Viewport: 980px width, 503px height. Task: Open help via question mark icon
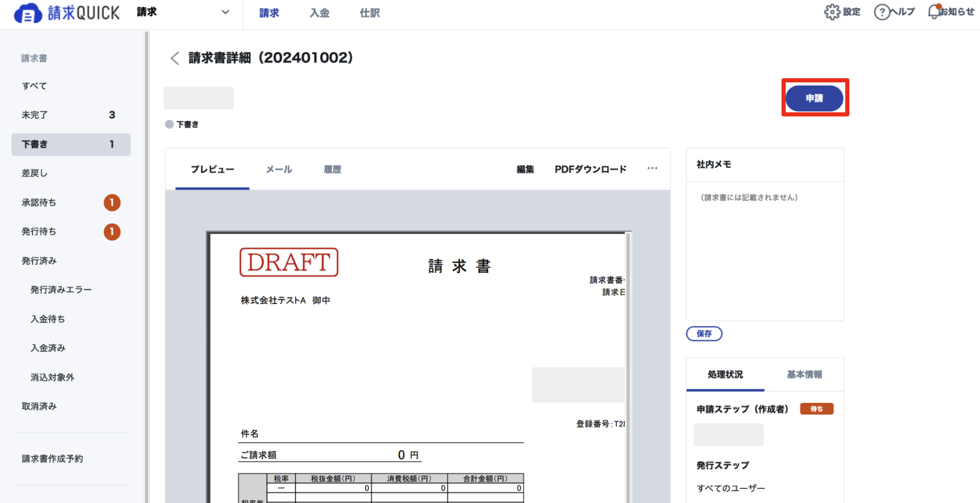(881, 12)
